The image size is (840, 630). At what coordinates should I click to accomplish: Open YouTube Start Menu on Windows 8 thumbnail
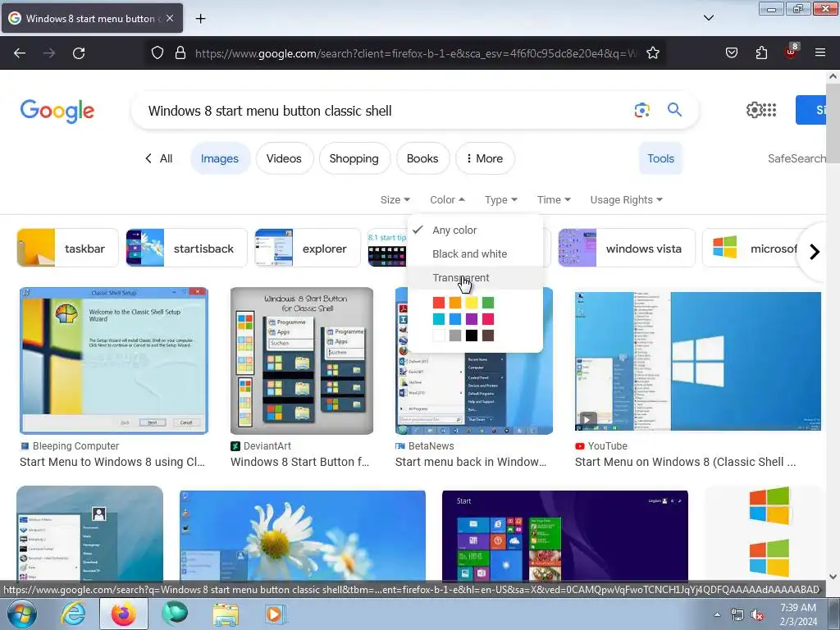pyautogui.click(x=697, y=361)
